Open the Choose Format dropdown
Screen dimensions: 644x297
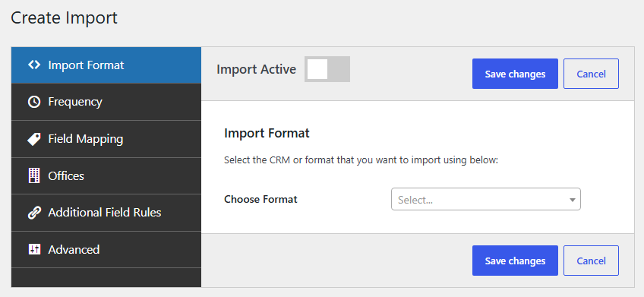coord(486,199)
